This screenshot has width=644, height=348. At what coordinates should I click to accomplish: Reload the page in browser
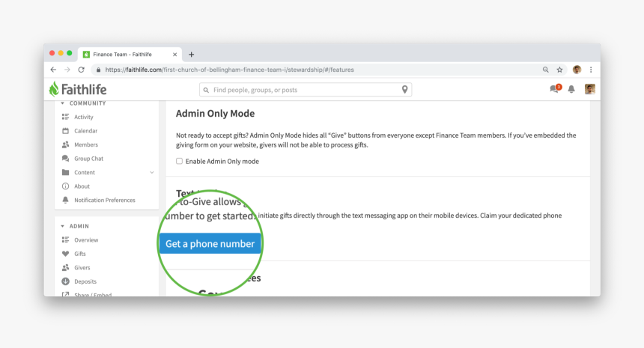coord(81,70)
